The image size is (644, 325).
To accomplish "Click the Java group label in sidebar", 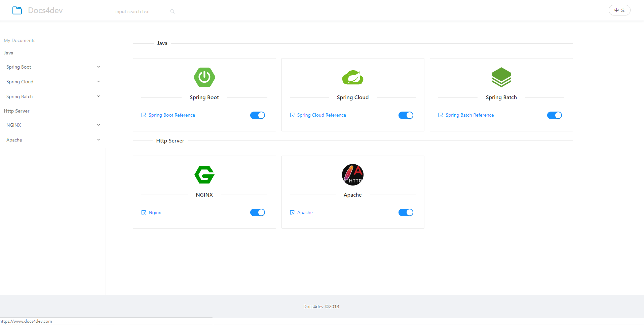I will click(x=8, y=53).
